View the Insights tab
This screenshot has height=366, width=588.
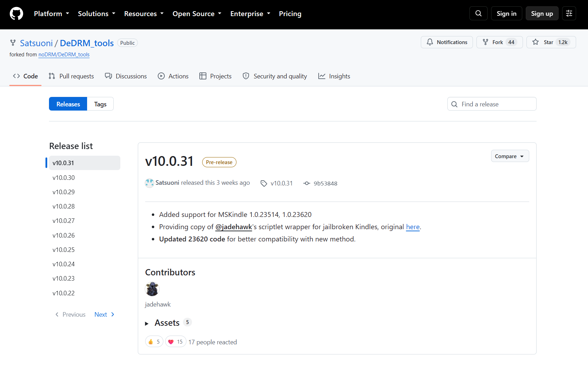pos(334,76)
